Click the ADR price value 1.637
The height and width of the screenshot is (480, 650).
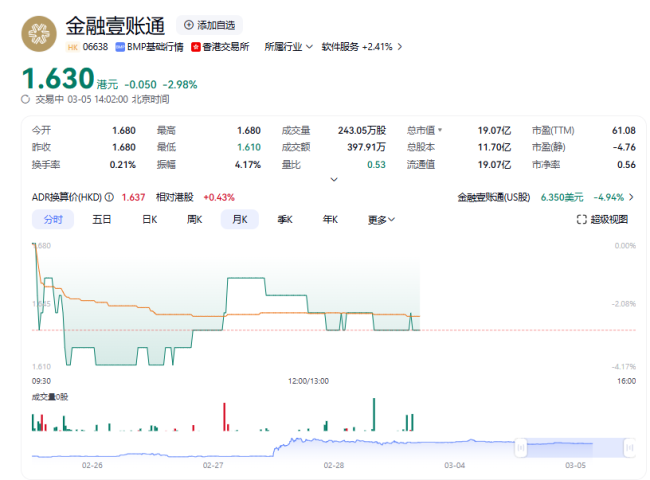click(133, 197)
